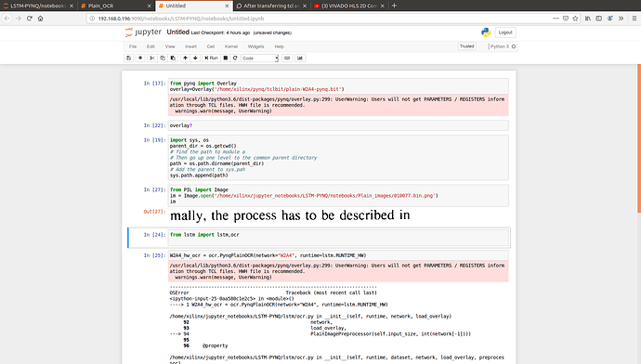
Task: Copy selected cells using the toolbar icon
Action: (163, 58)
